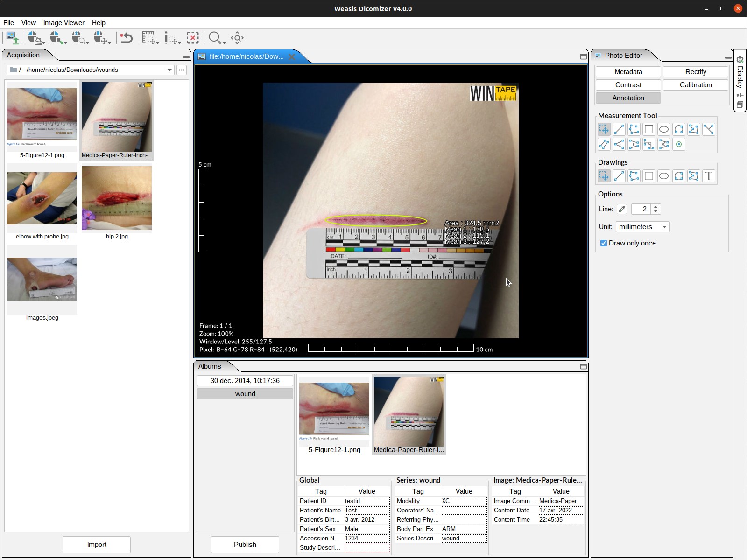Select the Text drawing tool
Image resolution: width=747 pixels, height=560 pixels.
[708, 176]
